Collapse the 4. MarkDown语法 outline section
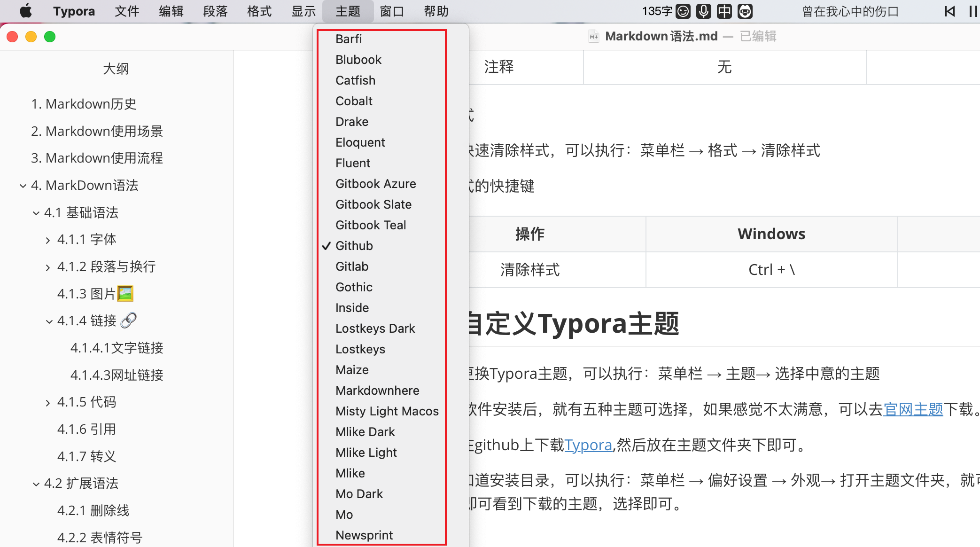Image resolution: width=980 pixels, height=547 pixels. (x=23, y=186)
